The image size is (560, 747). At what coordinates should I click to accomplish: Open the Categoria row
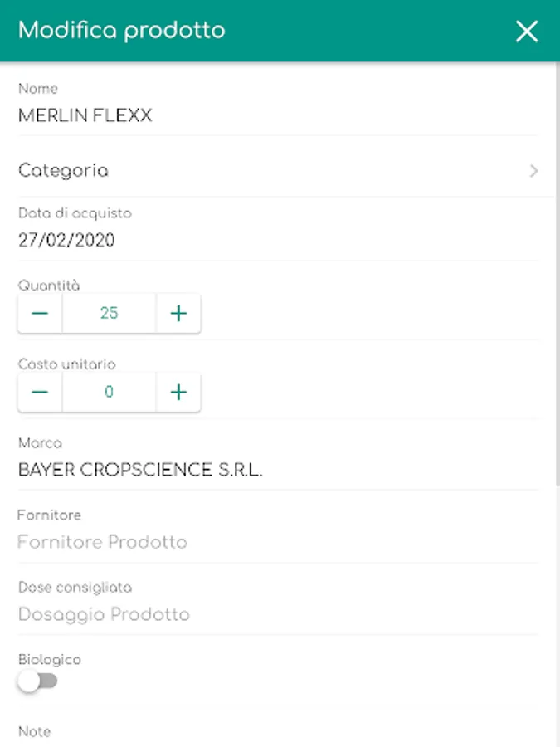pos(279,170)
